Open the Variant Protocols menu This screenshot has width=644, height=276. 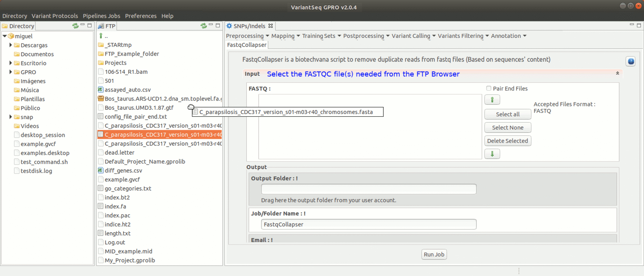(55, 16)
